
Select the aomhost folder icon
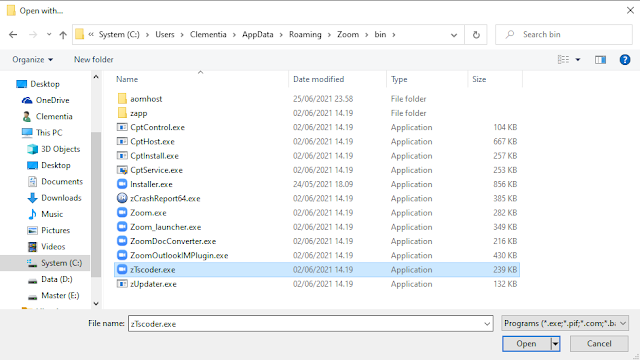coord(122,98)
